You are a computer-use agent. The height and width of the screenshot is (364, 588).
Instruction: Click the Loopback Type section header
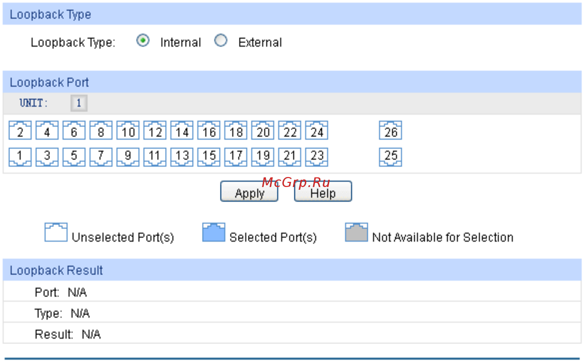(292, 14)
